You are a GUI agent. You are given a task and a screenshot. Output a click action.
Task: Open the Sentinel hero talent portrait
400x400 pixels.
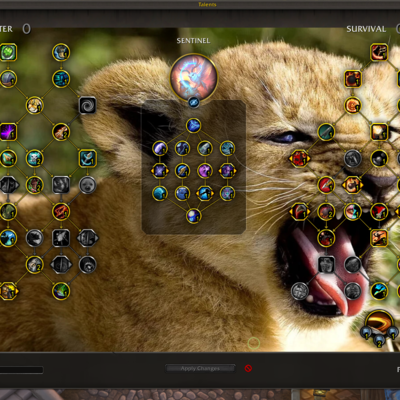(194, 77)
